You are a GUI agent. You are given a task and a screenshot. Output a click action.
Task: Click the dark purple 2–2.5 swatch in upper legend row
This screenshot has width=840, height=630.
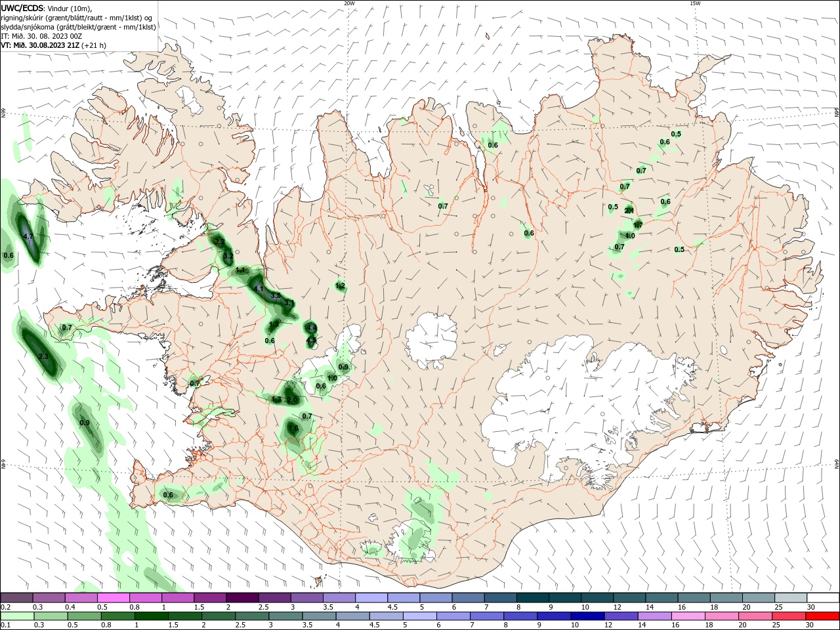pyautogui.click(x=241, y=598)
